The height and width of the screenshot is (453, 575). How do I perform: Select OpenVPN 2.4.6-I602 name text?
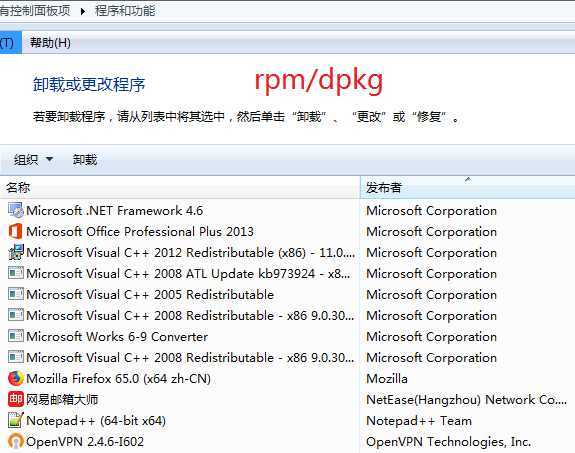(85, 441)
